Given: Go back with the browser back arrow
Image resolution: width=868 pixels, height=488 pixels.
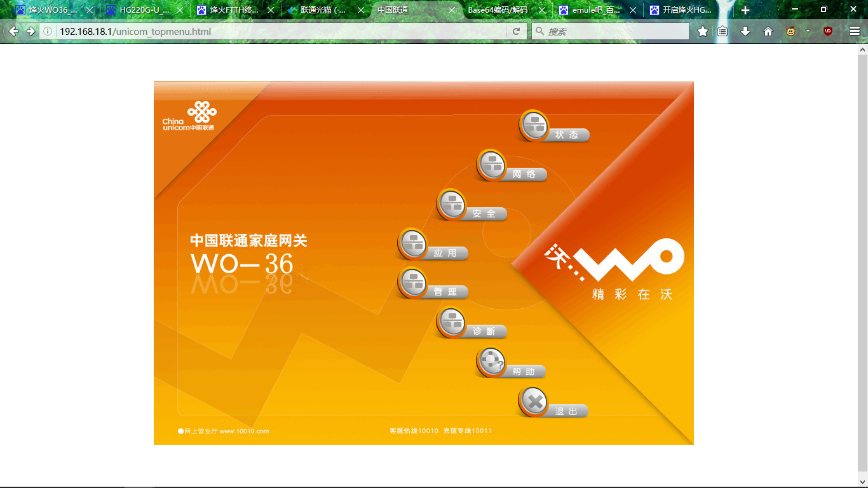Looking at the screenshot, I should click(13, 31).
